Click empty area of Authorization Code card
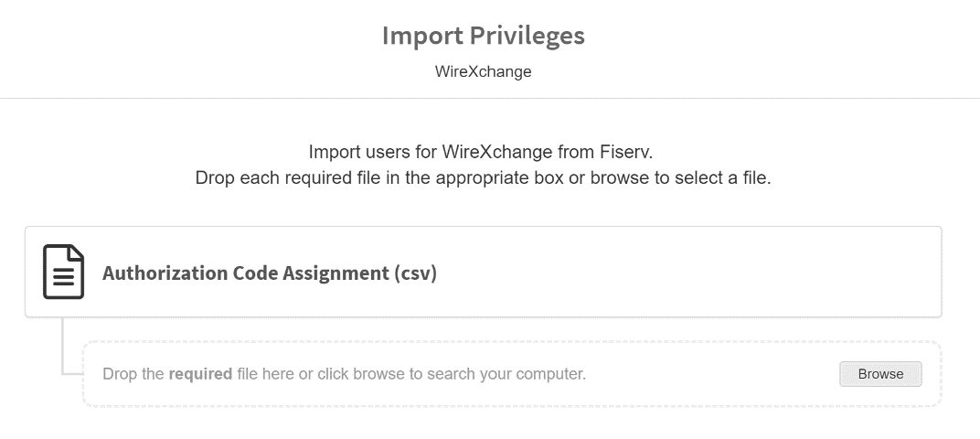The height and width of the screenshot is (439, 980). (x=686, y=273)
